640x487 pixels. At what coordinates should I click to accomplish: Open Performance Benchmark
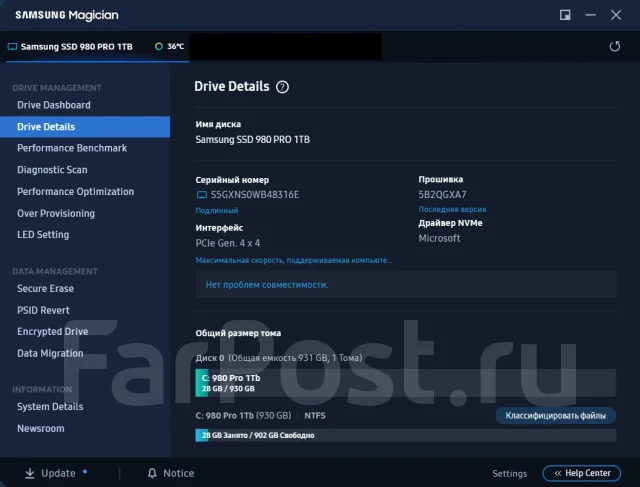pyautogui.click(x=72, y=148)
